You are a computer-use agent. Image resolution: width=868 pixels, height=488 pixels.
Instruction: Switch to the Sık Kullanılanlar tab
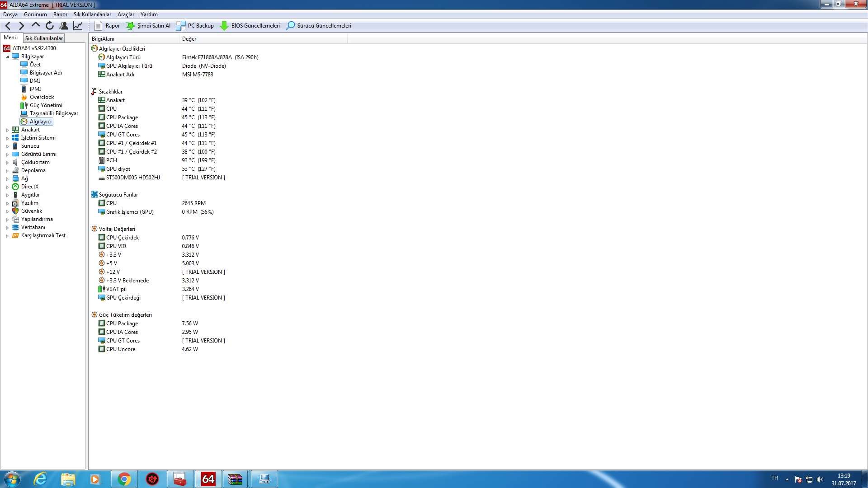coord(44,38)
